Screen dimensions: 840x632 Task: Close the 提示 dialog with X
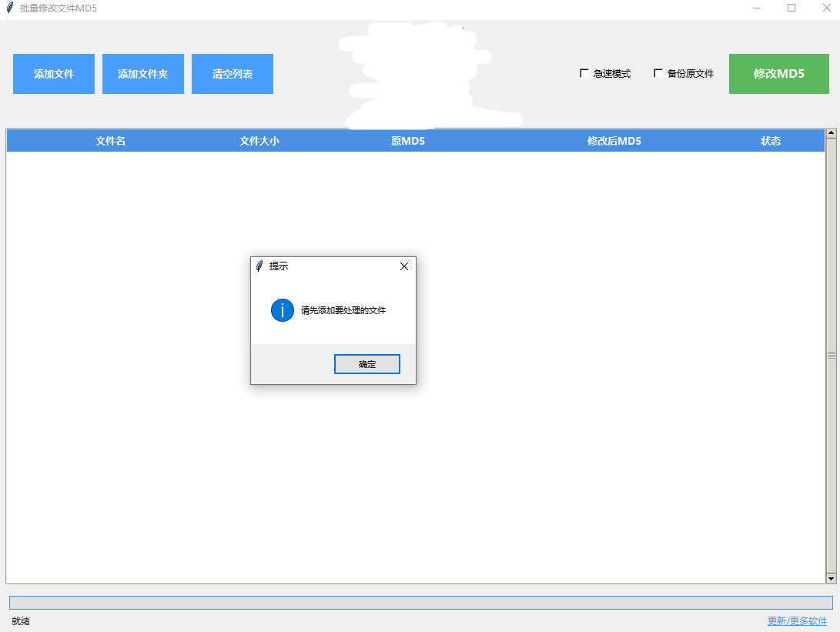pos(404,266)
